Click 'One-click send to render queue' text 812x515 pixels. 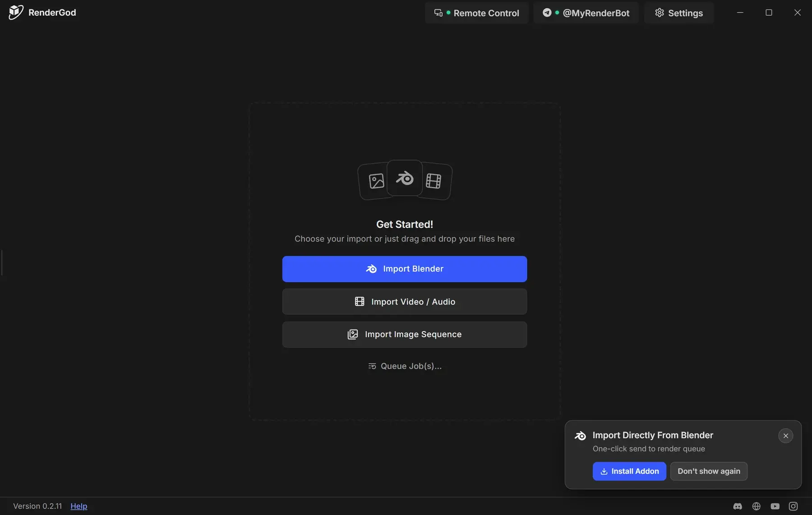coord(648,449)
